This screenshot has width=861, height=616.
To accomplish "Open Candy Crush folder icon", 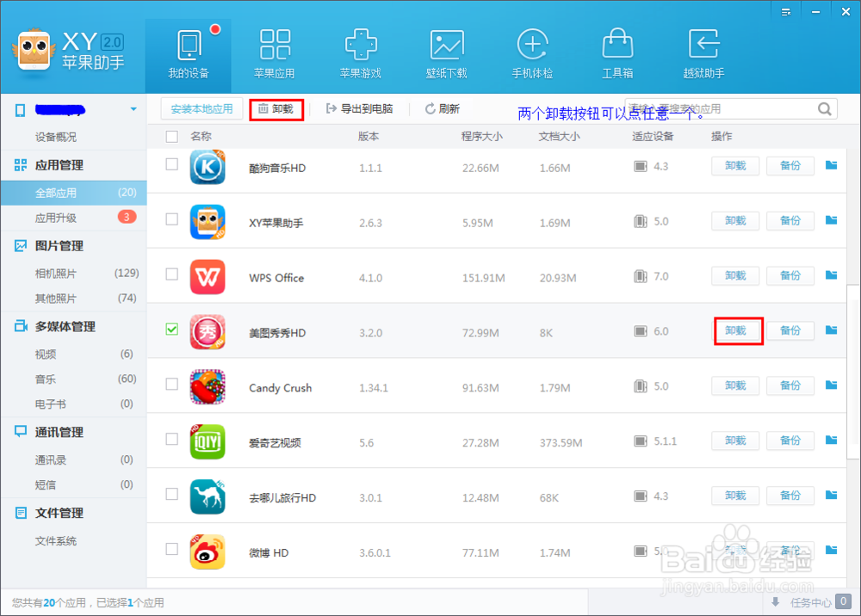I will click(832, 385).
